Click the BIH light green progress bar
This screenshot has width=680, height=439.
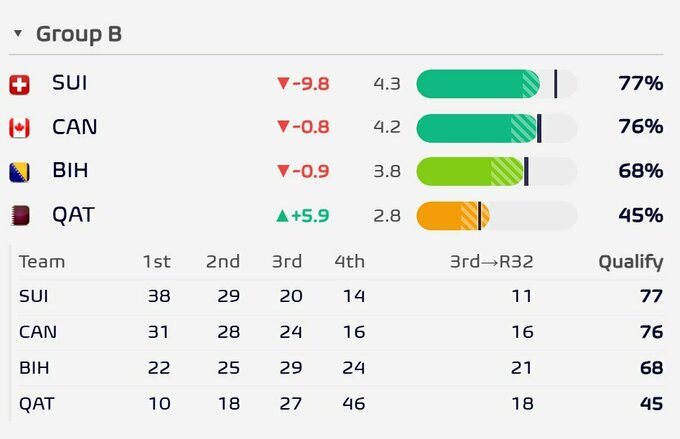point(497,171)
